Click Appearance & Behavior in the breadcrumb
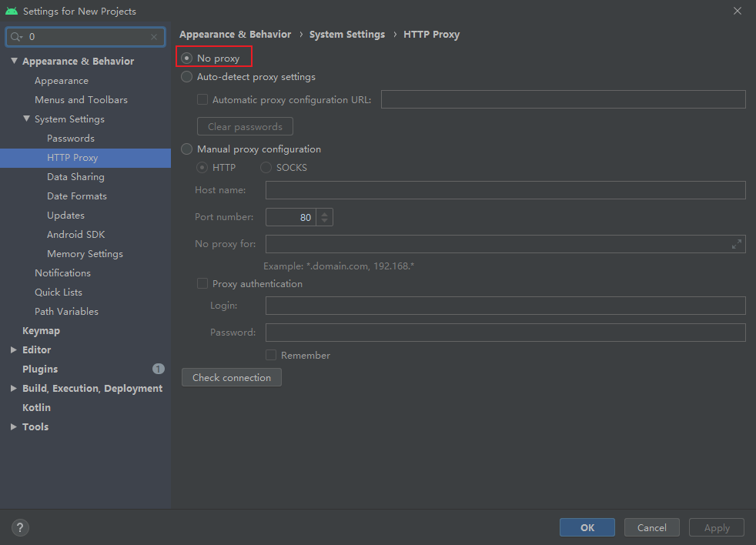 236,35
